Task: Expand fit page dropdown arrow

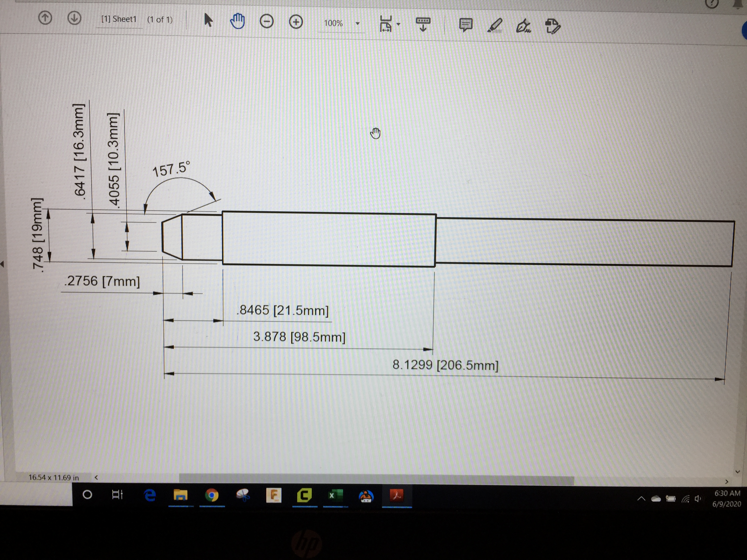Action: pyautogui.click(x=398, y=24)
